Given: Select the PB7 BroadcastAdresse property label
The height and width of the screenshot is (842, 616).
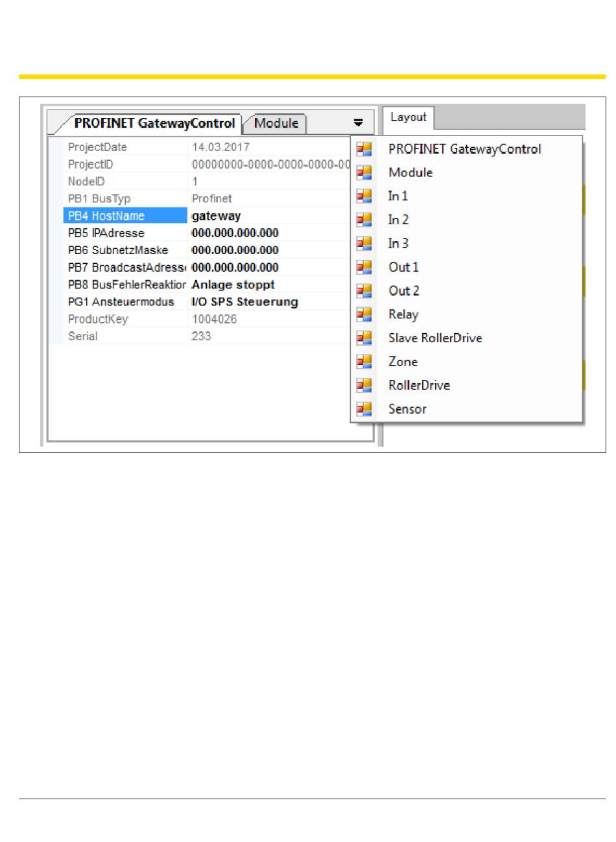Looking at the screenshot, I should [x=127, y=267].
